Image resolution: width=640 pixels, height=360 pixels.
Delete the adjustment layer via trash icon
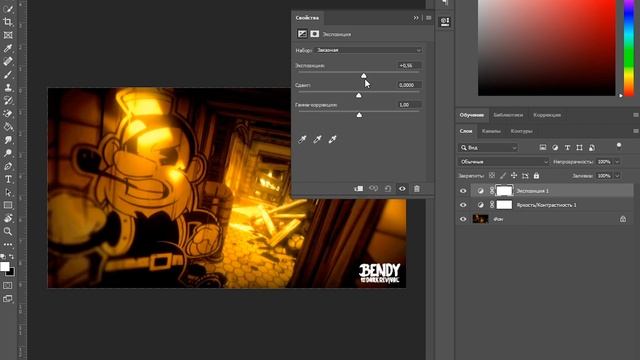(417, 189)
